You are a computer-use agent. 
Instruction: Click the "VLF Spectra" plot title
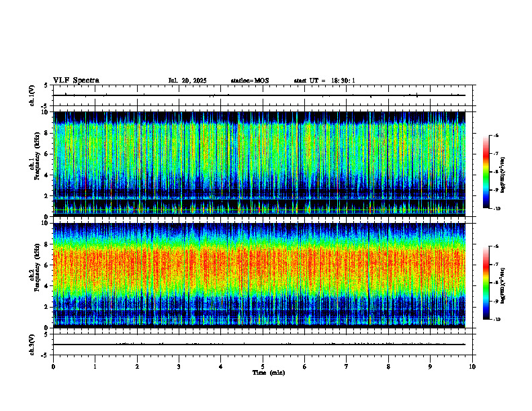click(76, 81)
